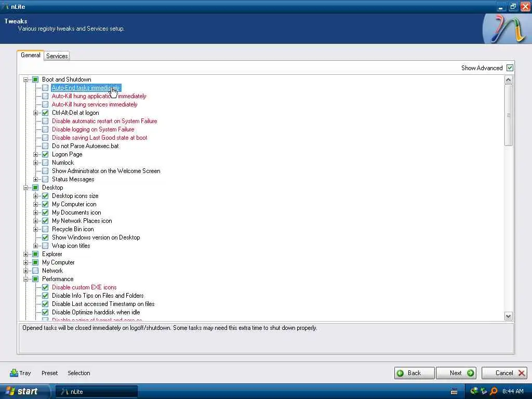Click the green Back arrow icon
This screenshot has height=399, width=532.
click(x=401, y=373)
